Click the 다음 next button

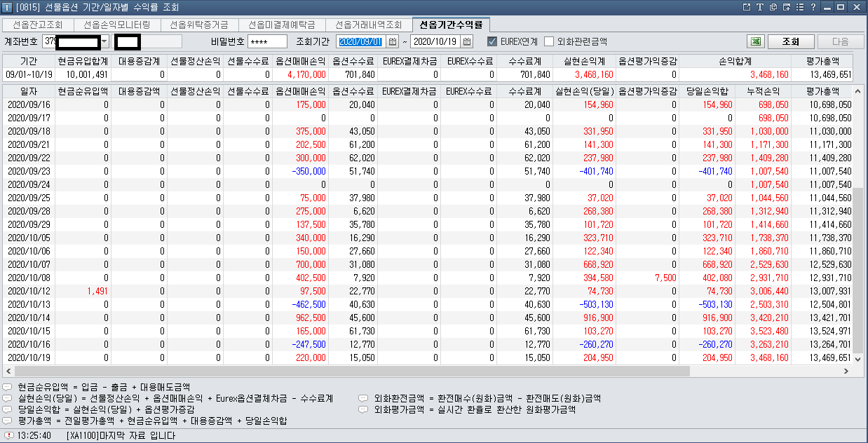(840, 41)
